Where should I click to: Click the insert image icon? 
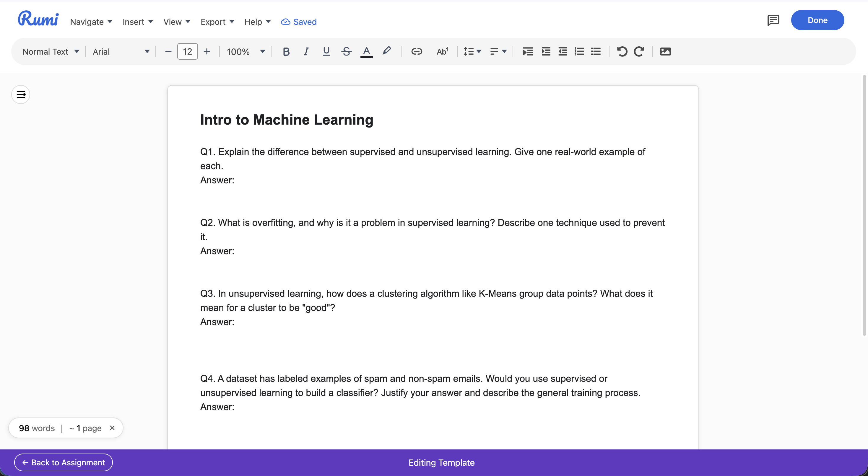665,52
